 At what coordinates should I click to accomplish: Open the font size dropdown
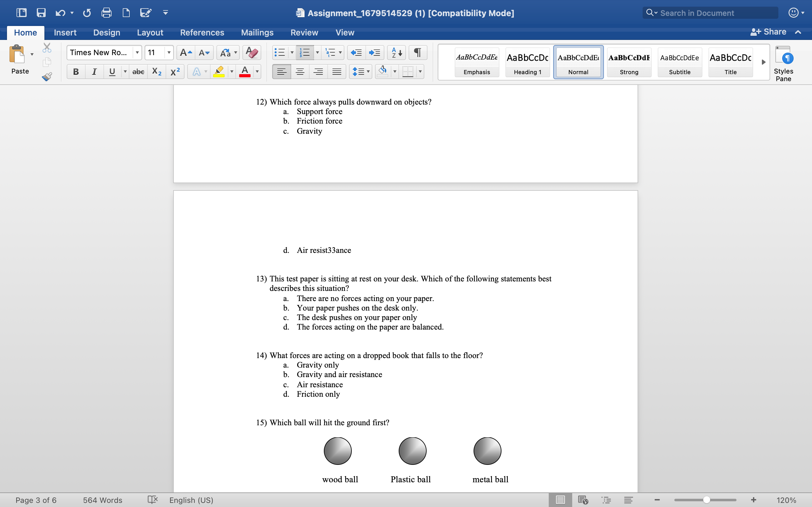click(169, 53)
